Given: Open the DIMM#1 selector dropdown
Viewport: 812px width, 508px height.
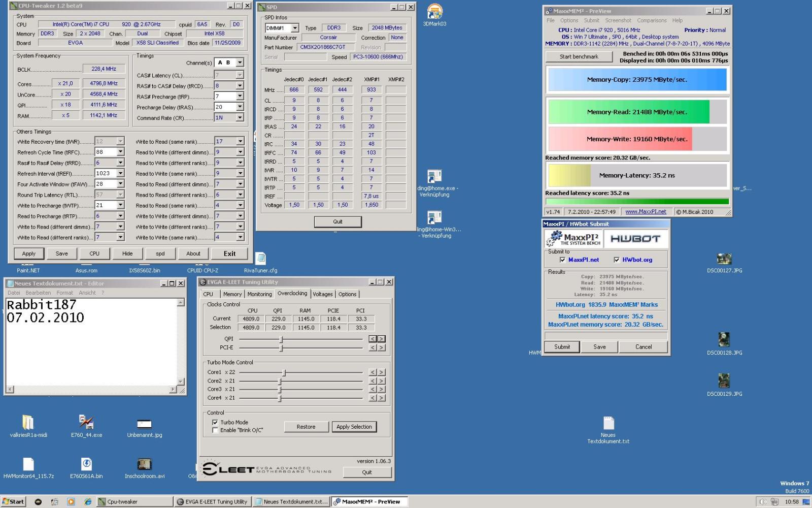Looking at the screenshot, I should (295, 28).
